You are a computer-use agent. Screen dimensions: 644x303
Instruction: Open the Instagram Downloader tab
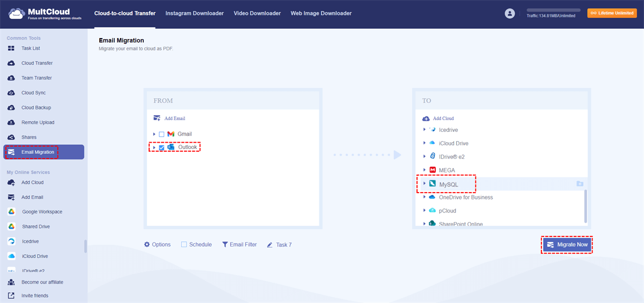pos(194,13)
